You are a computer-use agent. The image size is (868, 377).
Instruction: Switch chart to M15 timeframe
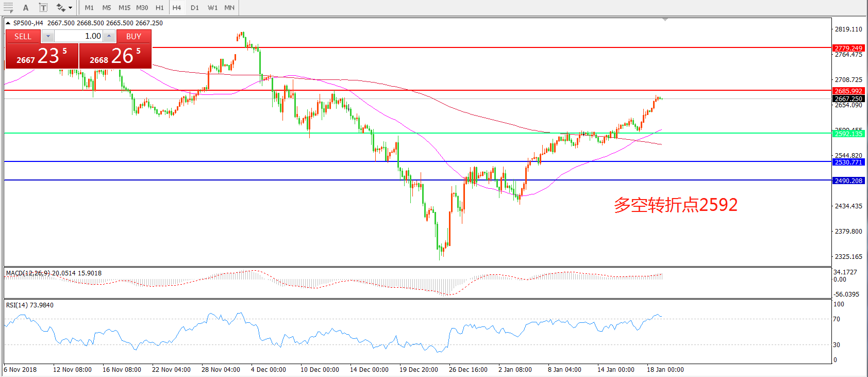[124, 8]
